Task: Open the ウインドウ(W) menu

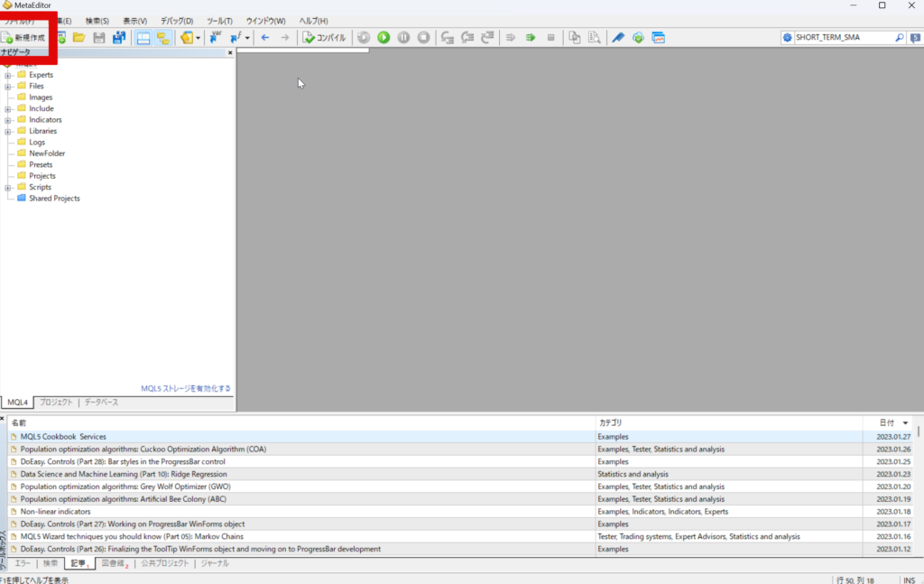Action: 265,21
